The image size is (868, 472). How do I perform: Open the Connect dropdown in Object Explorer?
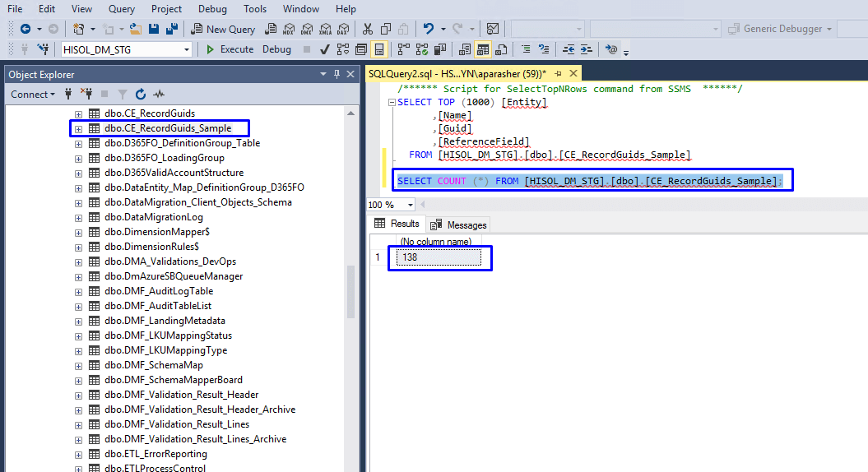tap(33, 95)
